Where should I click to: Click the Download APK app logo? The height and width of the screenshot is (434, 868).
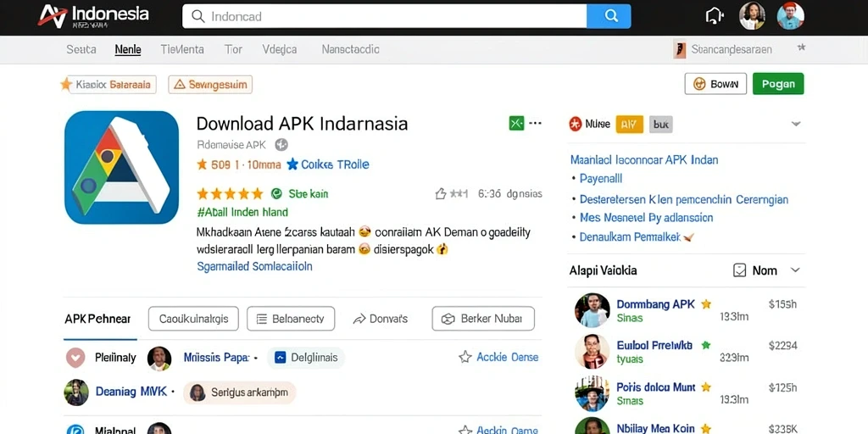(122, 167)
